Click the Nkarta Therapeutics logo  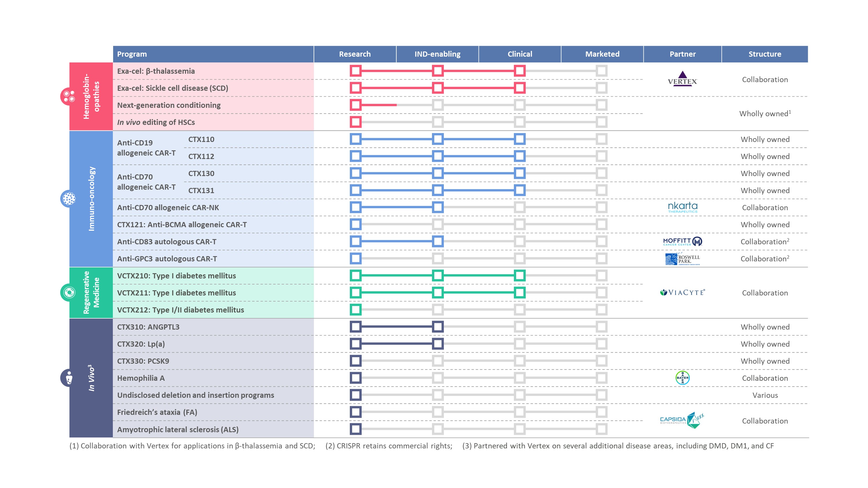[683, 207]
